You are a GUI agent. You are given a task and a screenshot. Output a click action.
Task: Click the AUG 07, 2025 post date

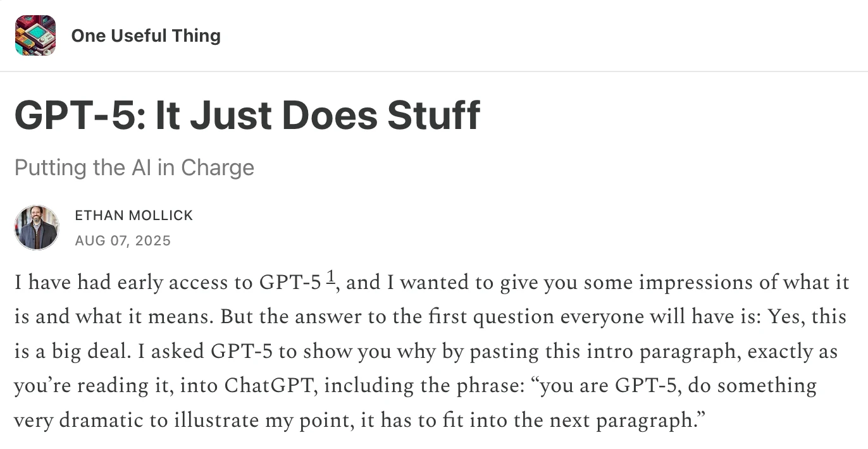click(123, 241)
